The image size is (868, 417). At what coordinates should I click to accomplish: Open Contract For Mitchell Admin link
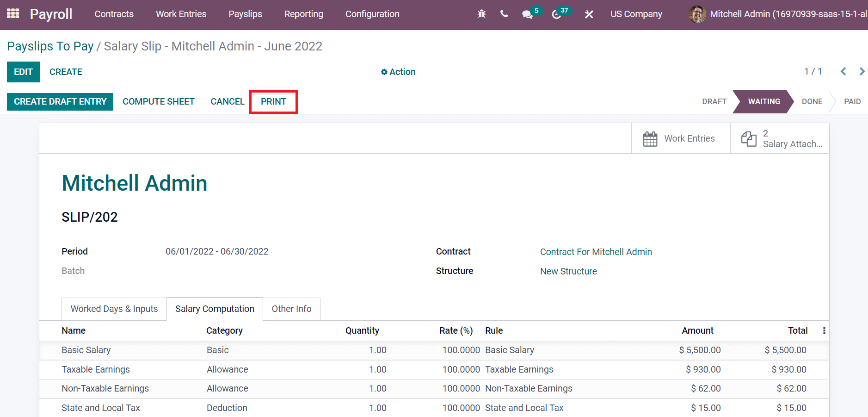pyautogui.click(x=596, y=252)
